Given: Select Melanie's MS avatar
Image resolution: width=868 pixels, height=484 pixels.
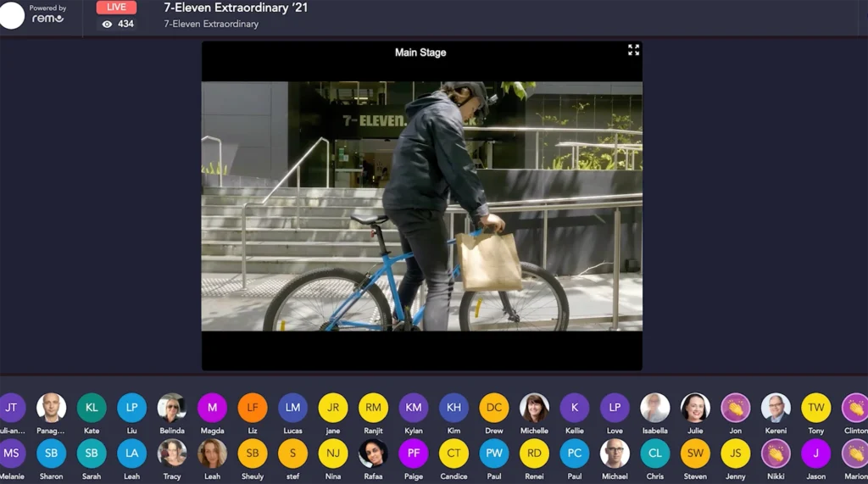Looking at the screenshot, I should [x=12, y=453].
